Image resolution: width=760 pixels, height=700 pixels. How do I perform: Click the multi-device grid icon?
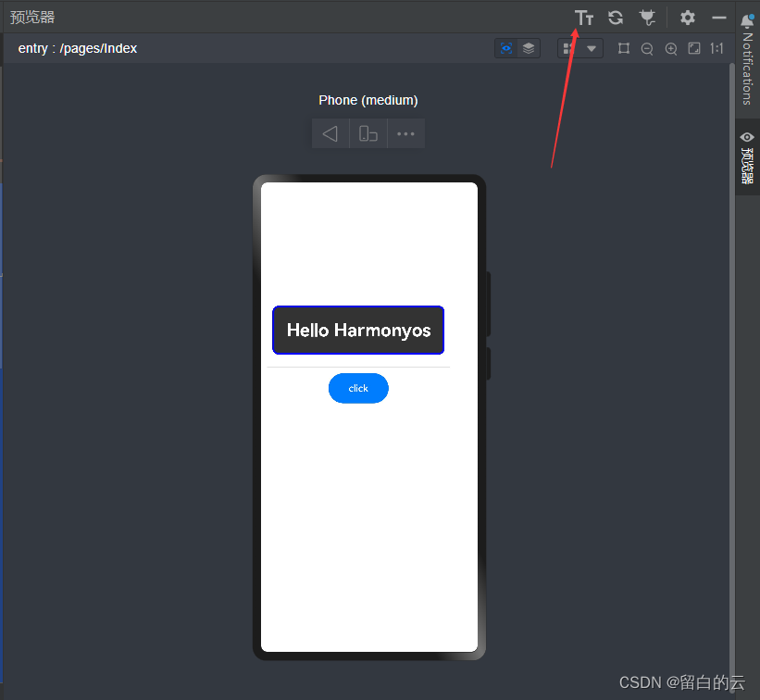coord(568,48)
